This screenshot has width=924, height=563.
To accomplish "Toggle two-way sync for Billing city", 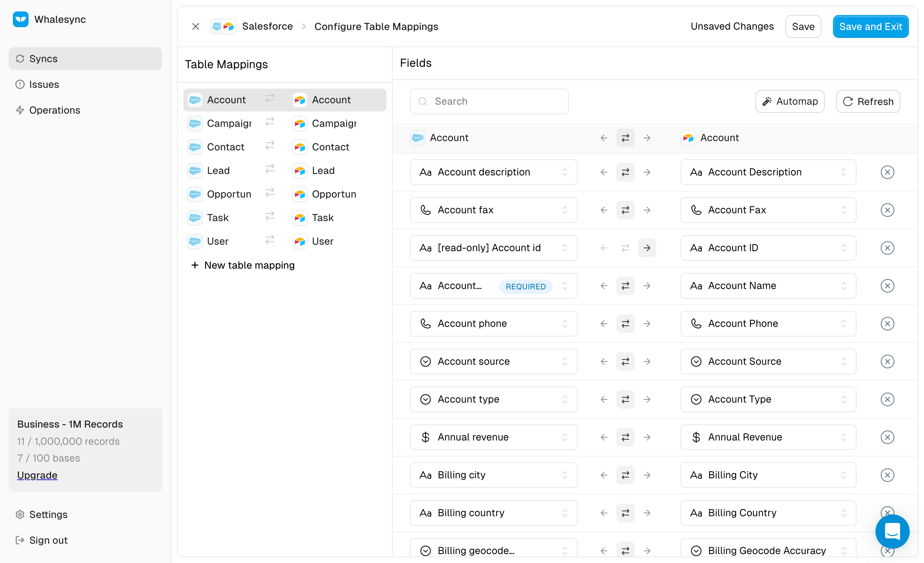I will (x=625, y=475).
